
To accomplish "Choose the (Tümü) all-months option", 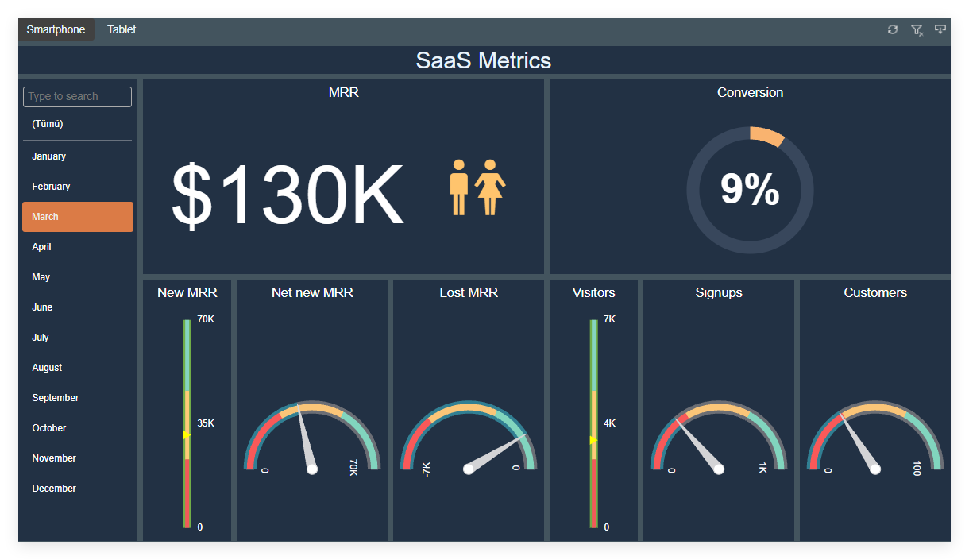I will (x=48, y=124).
